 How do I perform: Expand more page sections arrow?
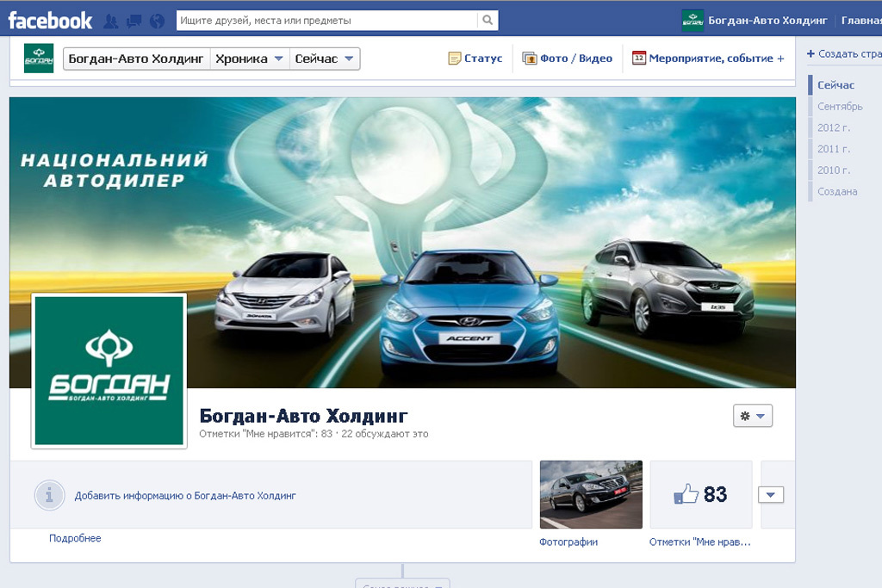coord(770,494)
